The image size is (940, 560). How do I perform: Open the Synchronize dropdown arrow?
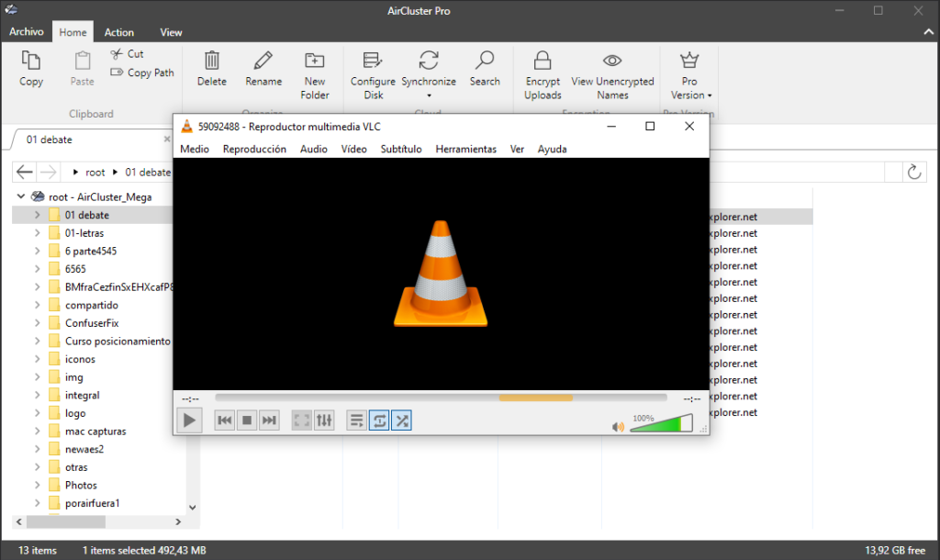tap(429, 95)
